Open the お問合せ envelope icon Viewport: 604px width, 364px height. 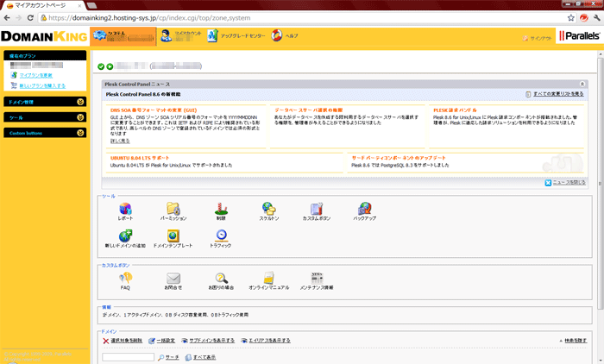coord(173,278)
